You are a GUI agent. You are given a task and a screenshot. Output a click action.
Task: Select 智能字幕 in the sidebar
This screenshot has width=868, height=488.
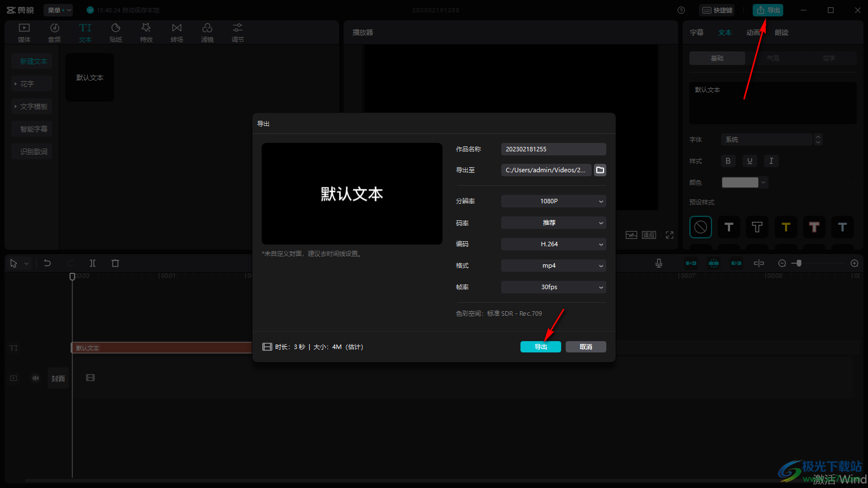coord(32,129)
